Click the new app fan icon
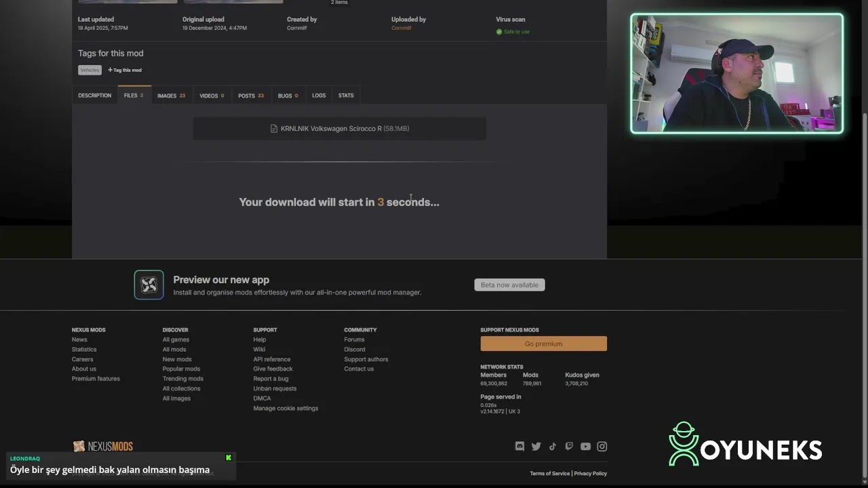Viewport: 868px width, 488px height. pyautogui.click(x=149, y=285)
